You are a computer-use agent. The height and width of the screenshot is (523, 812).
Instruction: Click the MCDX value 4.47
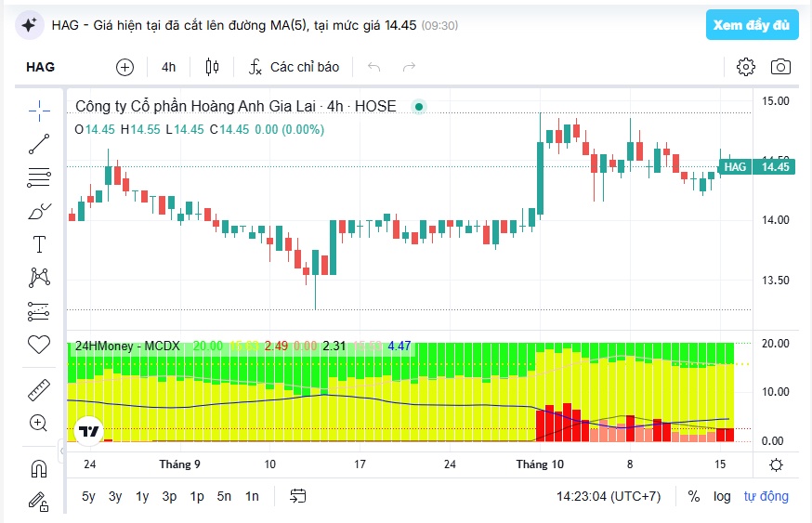[x=399, y=346]
